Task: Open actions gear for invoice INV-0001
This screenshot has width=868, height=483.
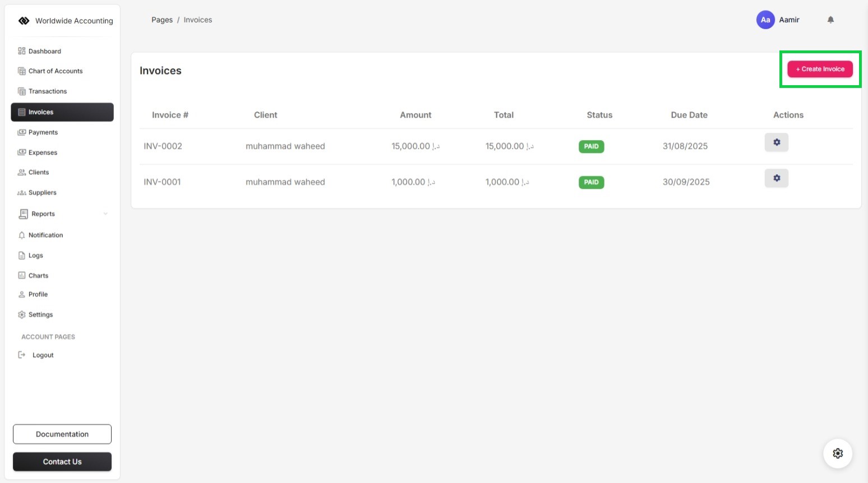Action: (x=777, y=178)
